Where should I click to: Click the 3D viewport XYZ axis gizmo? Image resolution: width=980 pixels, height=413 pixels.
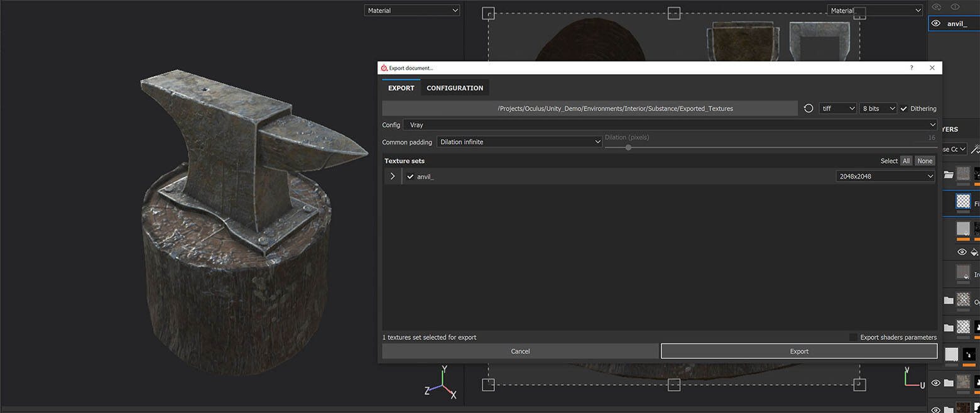(442, 383)
